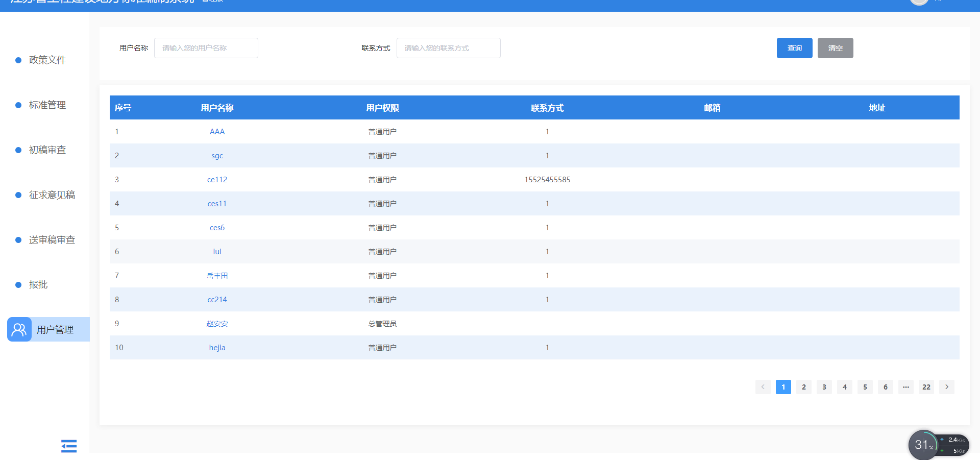Focus the 用户名称 input field
Viewport: 980px width, 460px height.
click(x=206, y=48)
